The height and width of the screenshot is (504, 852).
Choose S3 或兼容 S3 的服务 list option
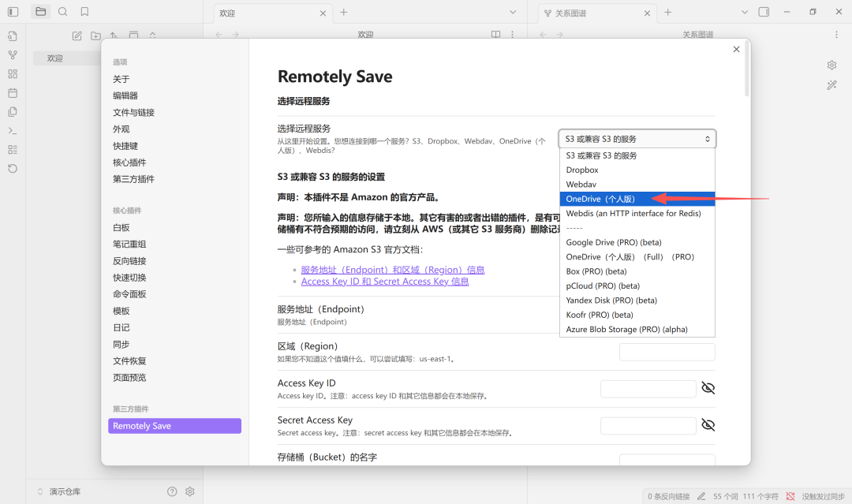coord(637,155)
